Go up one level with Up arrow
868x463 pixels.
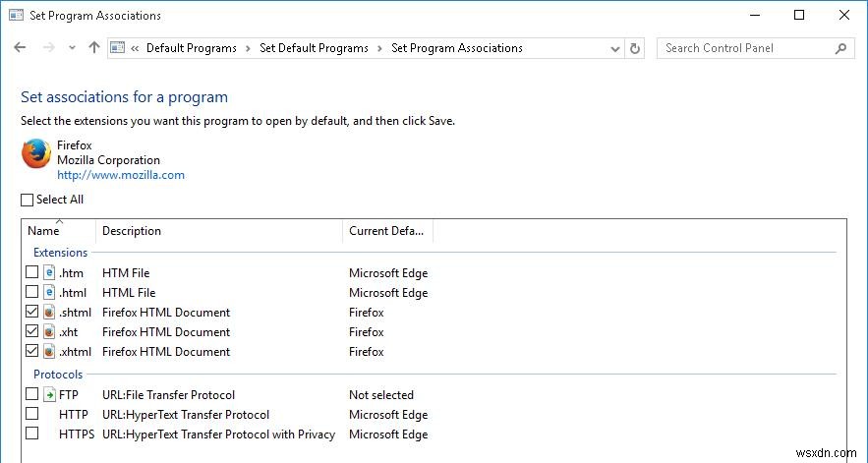coord(94,47)
